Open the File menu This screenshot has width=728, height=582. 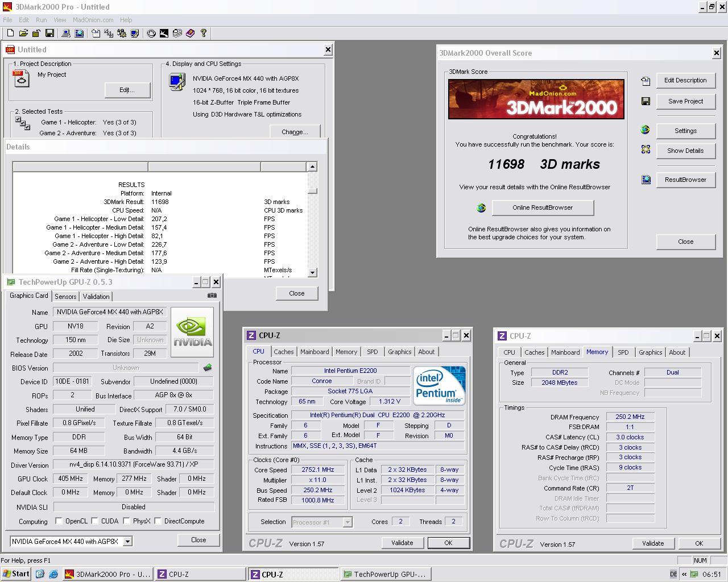[7, 20]
